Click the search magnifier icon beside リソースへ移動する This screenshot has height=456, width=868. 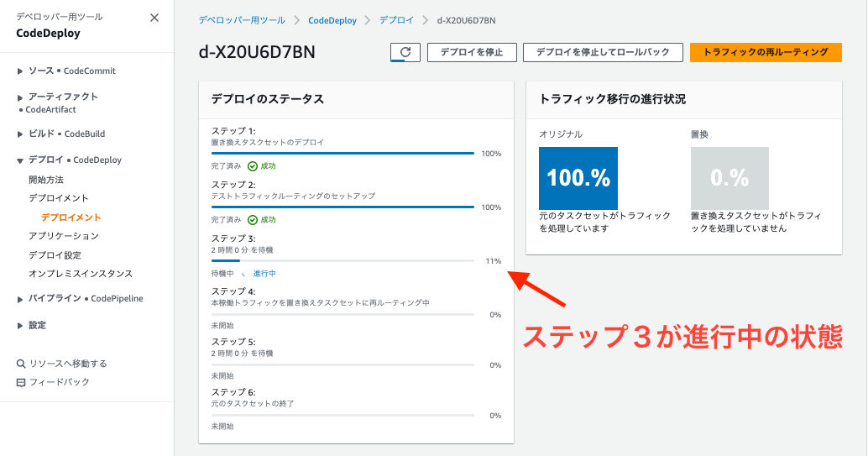[x=21, y=364]
